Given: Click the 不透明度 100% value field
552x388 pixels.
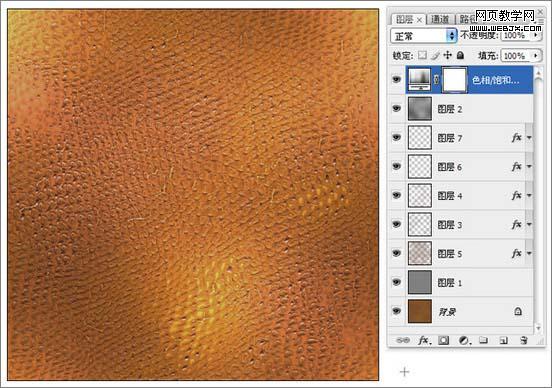Looking at the screenshot, I should point(516,35).
